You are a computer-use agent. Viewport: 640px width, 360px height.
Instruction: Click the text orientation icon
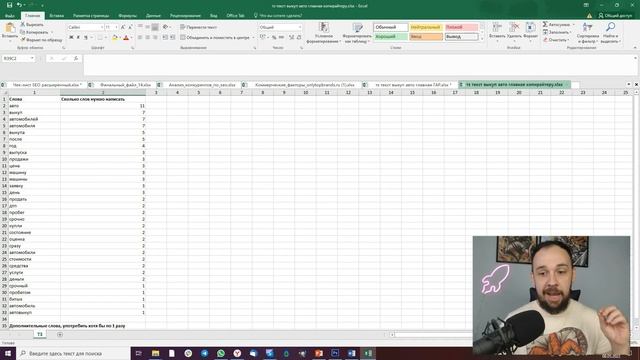point(165,27)
